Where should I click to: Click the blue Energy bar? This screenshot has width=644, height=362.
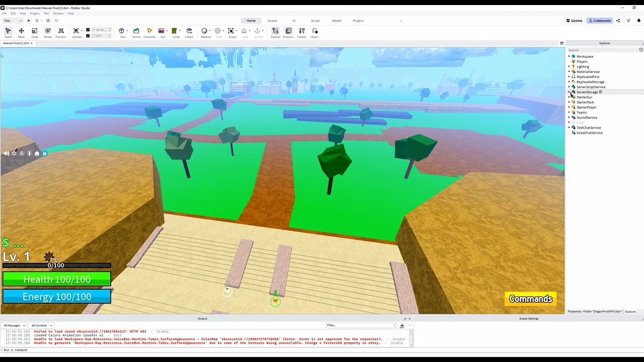click(57, 297)
